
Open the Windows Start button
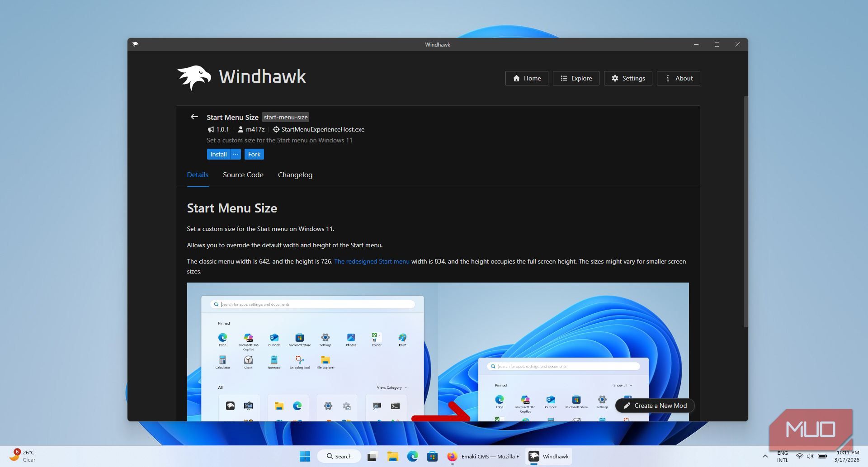pos(305,456)
